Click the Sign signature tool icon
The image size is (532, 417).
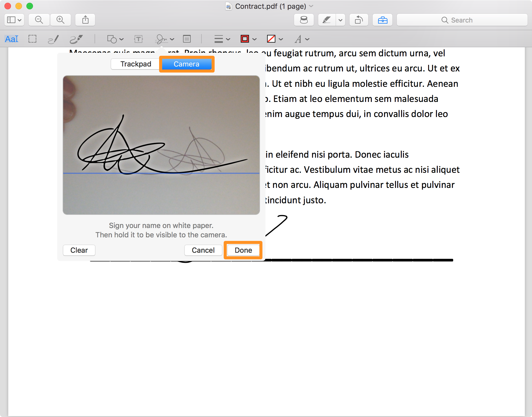[x=162, y=39]
